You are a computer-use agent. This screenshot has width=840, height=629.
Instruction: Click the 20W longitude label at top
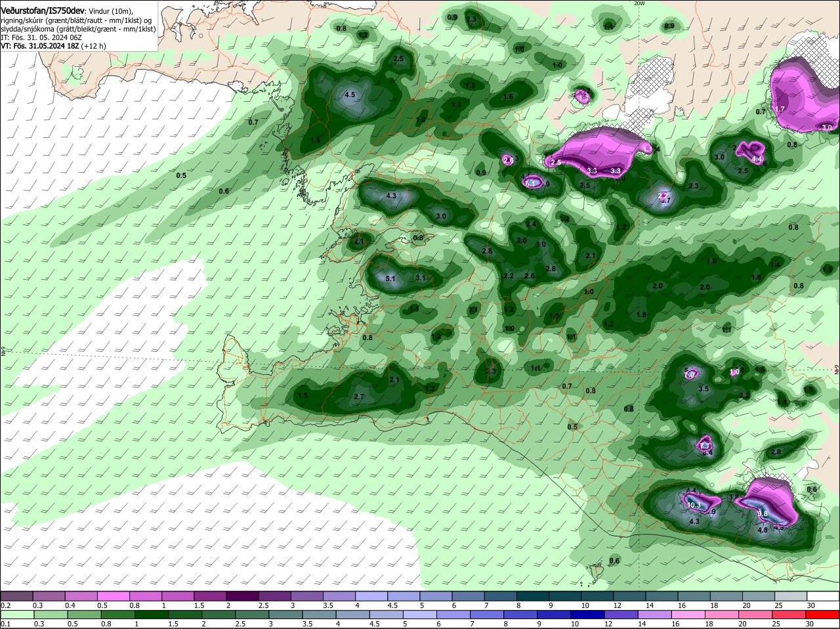tap(639, 3)
